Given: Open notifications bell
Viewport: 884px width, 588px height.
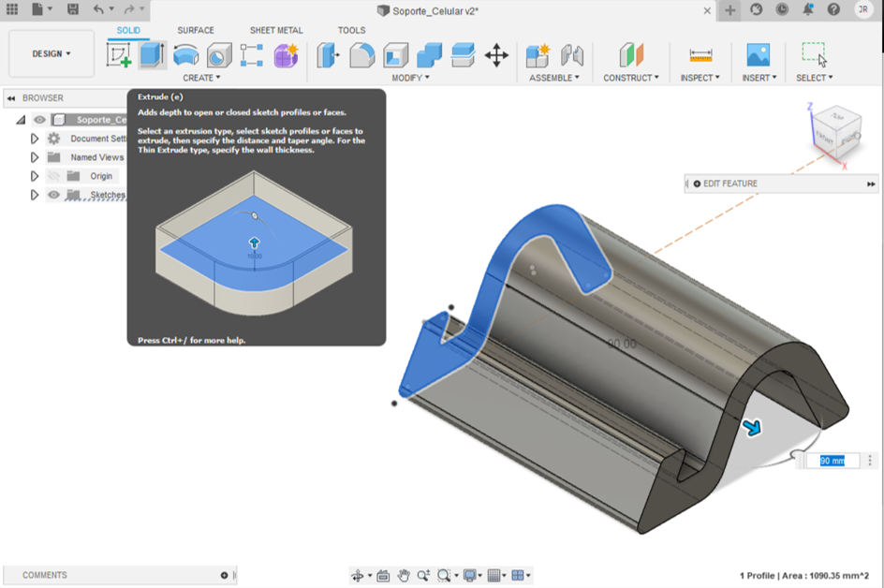Looking at the screenshot, I should point(808,9).
